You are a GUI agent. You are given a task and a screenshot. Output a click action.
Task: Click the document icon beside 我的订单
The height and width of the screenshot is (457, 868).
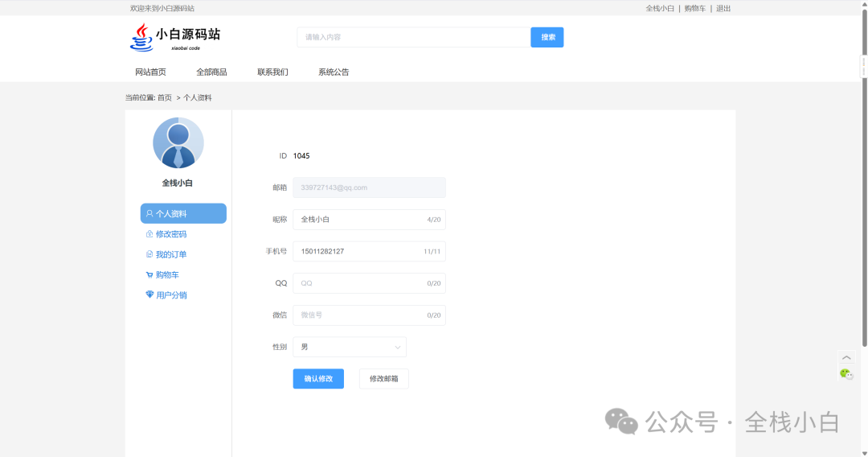click(x=149, y=254)
